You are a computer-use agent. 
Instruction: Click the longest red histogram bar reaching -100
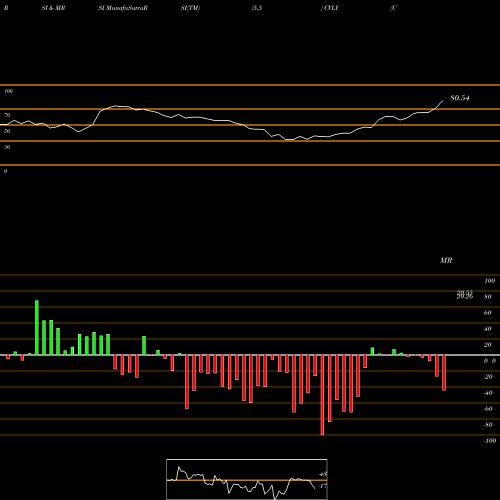[x=322, y=395]
